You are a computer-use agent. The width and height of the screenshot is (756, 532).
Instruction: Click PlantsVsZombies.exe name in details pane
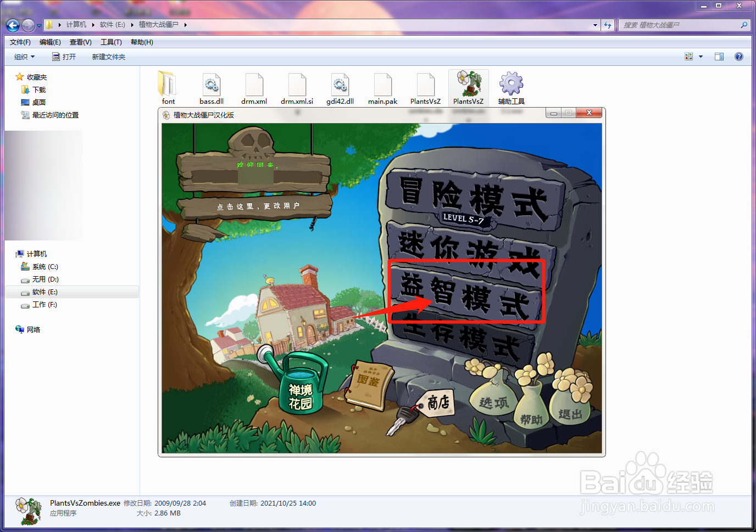(85, 503)
